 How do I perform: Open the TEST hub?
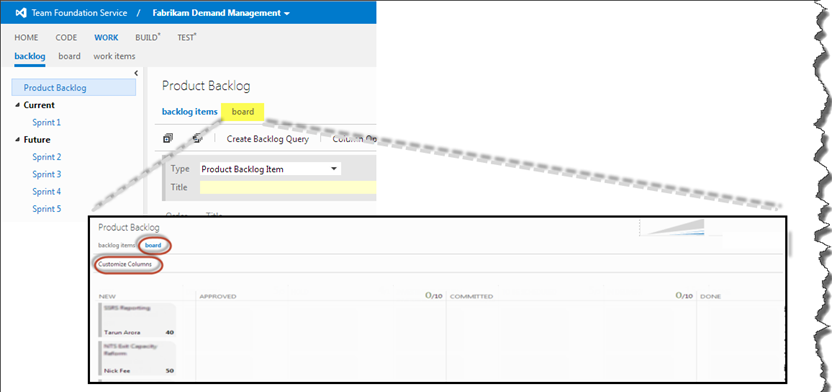coord(187,38)
